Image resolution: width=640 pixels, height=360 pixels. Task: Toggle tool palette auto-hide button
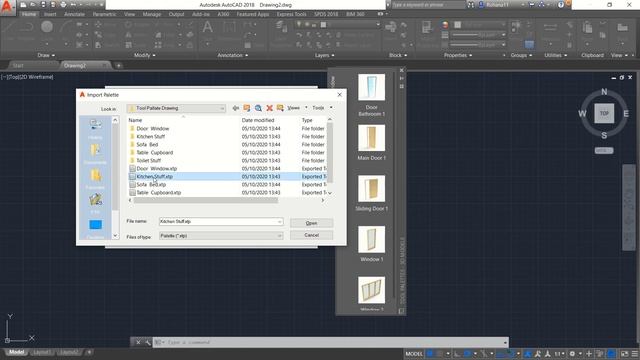point(402,78)
